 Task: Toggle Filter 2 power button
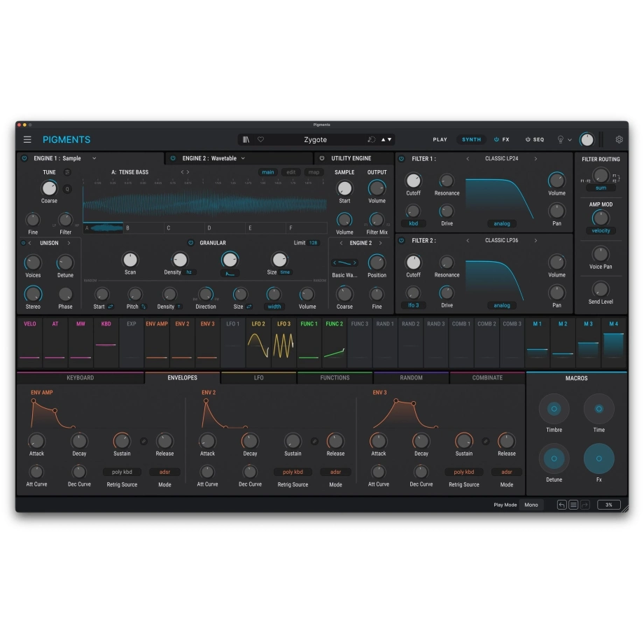pyautogui.click(x=401, y=240)
